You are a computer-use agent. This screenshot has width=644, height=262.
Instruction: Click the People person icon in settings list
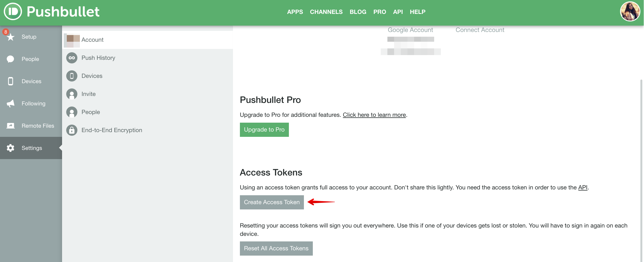72,112
